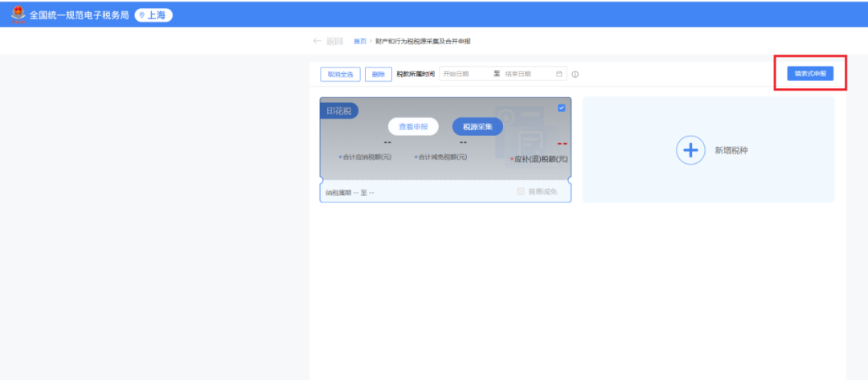Viewport: 868px width, 380px height.
Task: Open the 上海 region selector
Action: pos(154,15)
